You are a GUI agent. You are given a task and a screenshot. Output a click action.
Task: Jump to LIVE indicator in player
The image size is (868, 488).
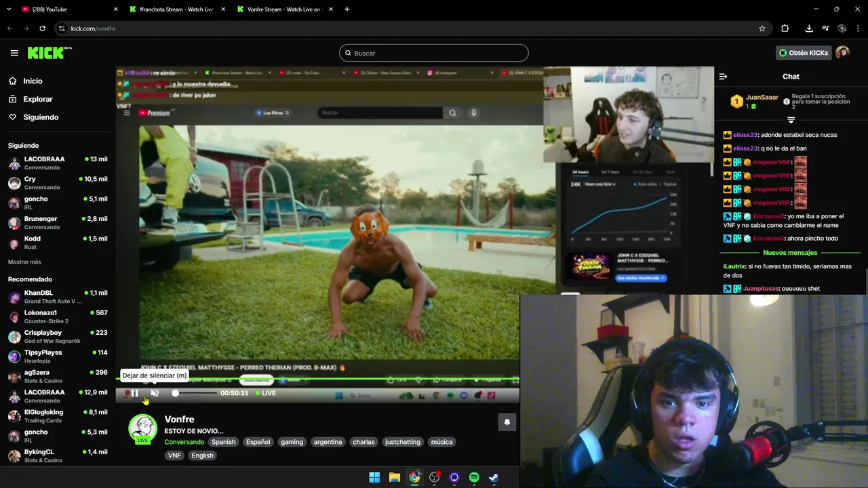point(266,393)
